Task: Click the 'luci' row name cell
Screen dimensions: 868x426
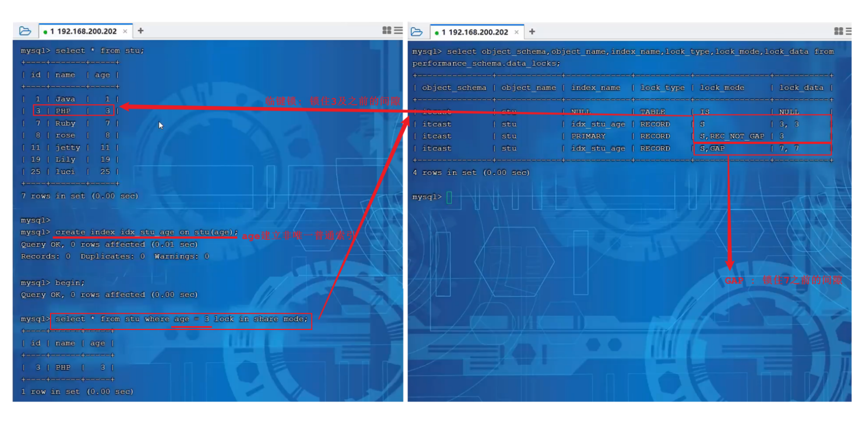Action: click(x=65, y=171)
